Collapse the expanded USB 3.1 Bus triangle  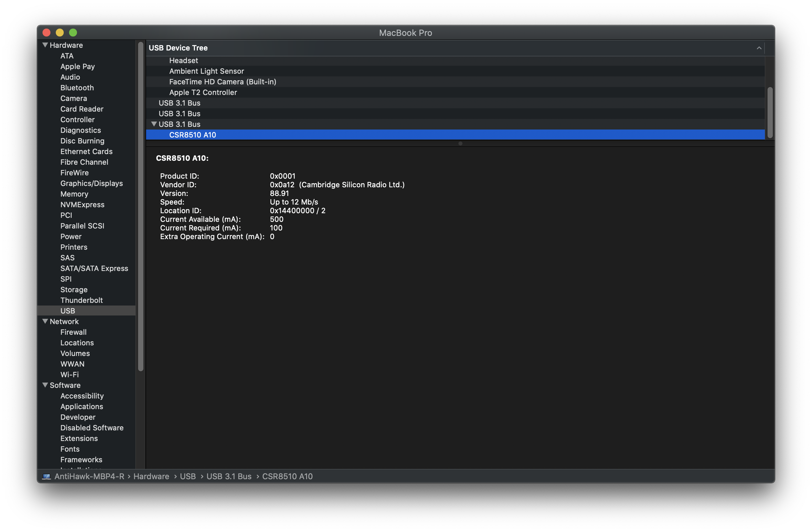(x=154, y=124)
